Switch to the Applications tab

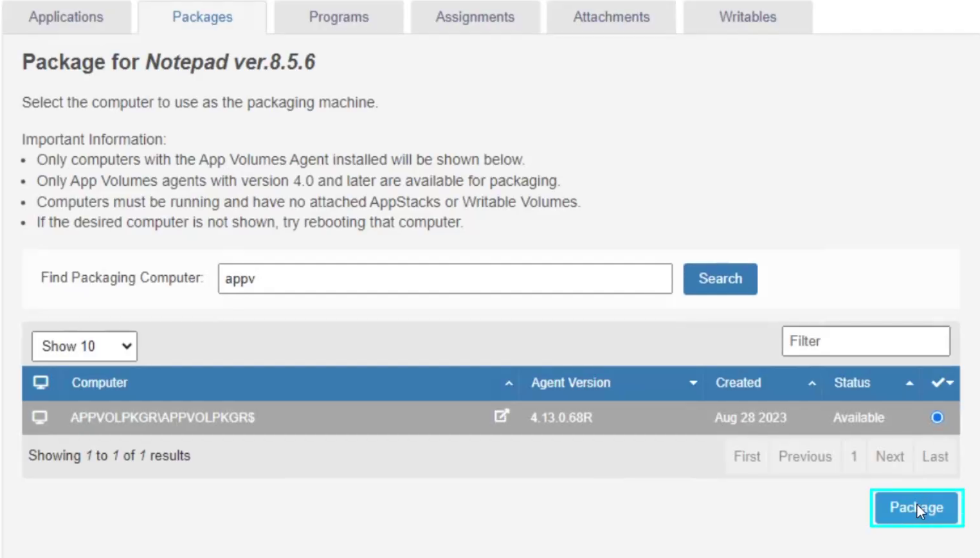coord(66,17)
